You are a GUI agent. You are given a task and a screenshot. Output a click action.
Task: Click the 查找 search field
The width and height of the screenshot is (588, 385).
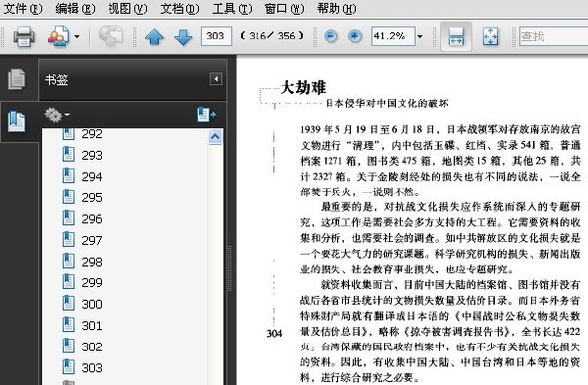point(554,36)
